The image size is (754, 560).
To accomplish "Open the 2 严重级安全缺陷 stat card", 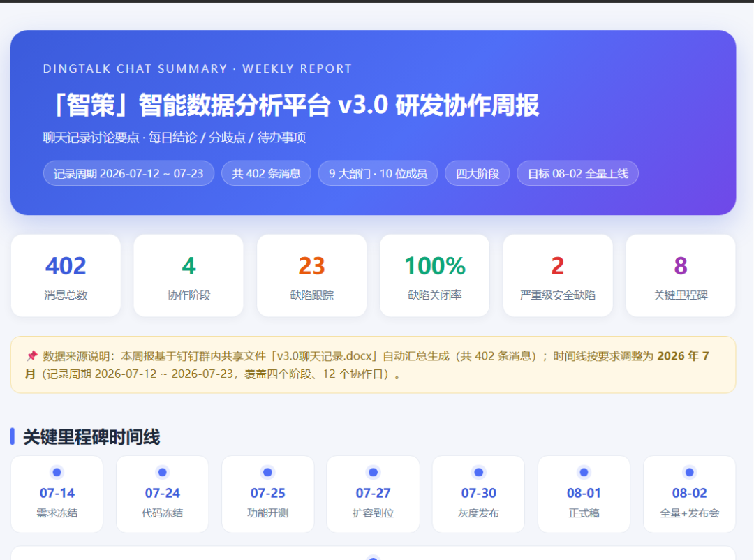I will click(558, 276).
